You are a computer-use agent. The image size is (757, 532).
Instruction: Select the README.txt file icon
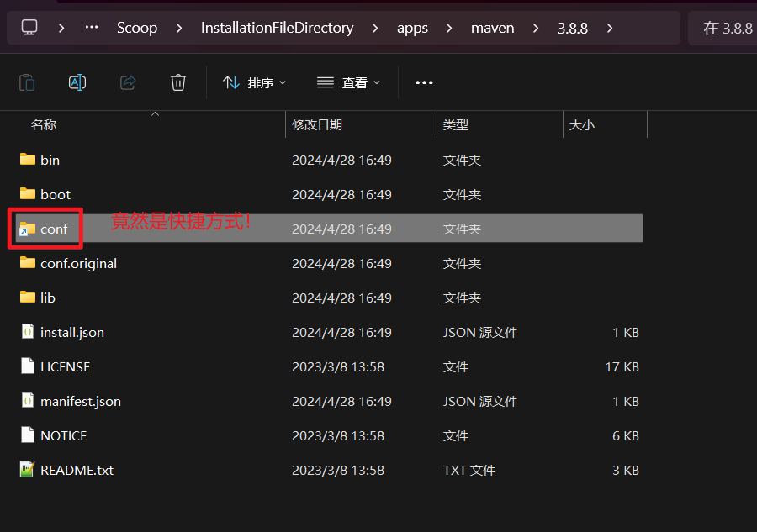[28, 470]
